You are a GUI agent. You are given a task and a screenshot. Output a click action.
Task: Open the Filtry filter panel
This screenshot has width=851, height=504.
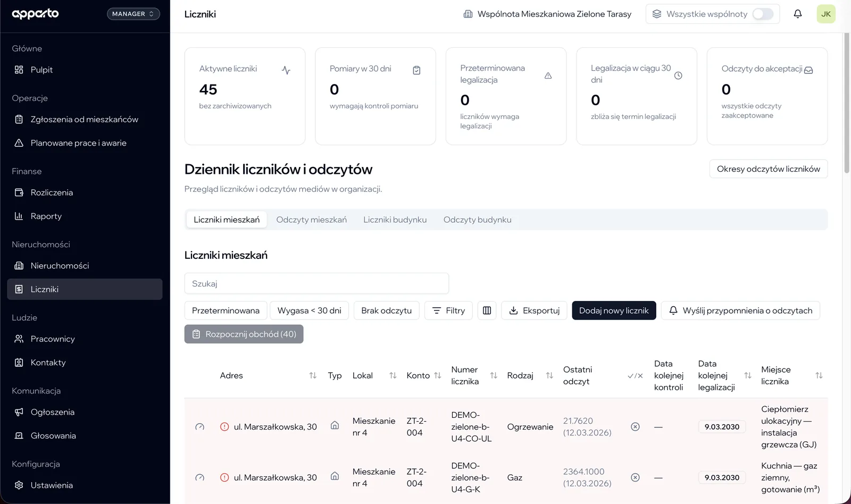tap(448, 310)
